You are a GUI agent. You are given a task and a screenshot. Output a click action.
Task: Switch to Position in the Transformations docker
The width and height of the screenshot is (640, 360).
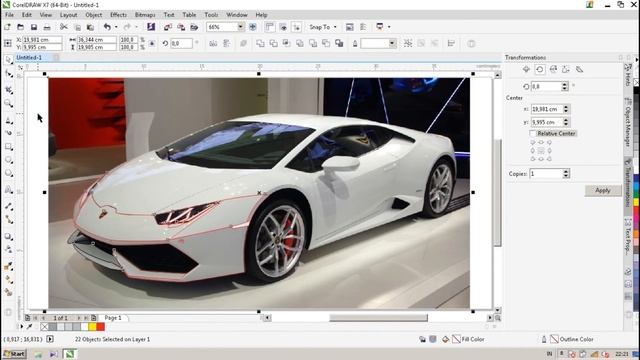[526, 69]
